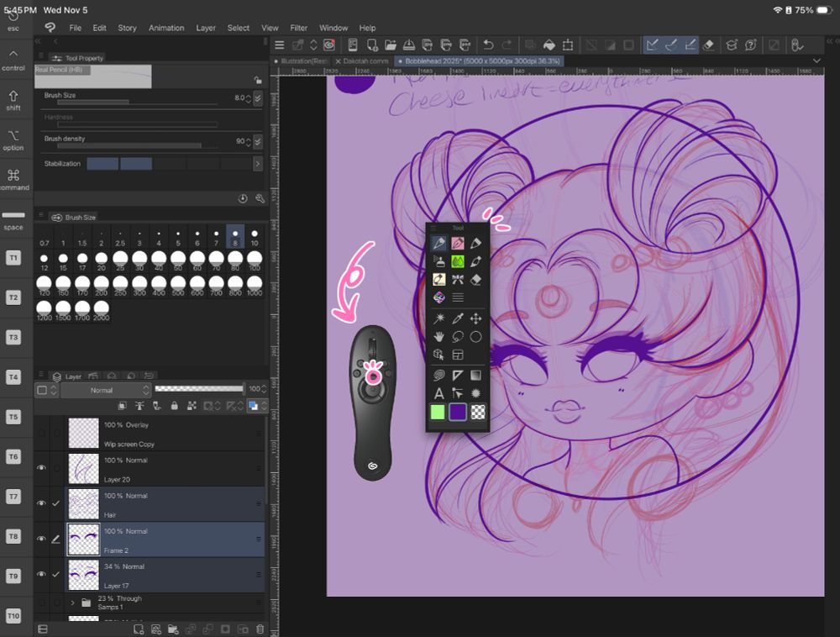Select the transparent color swatch
Viewport: 840px width, 637px height.
[478, 412]
